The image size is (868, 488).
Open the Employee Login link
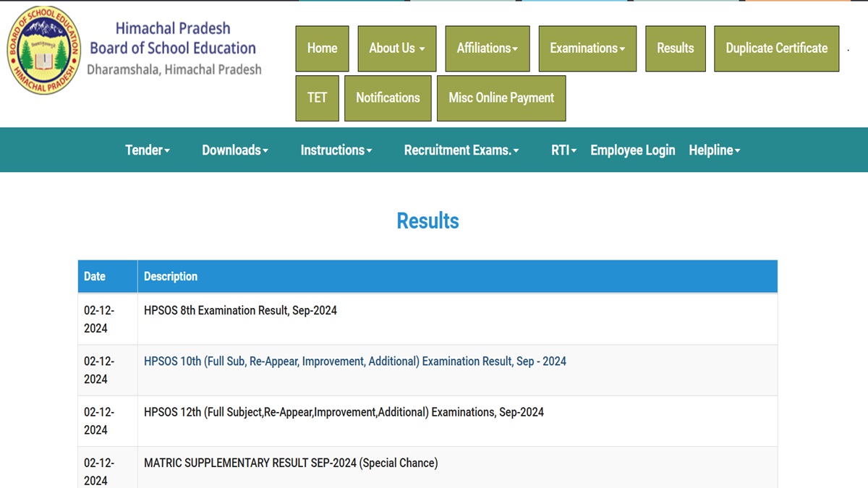pos(633,150)
